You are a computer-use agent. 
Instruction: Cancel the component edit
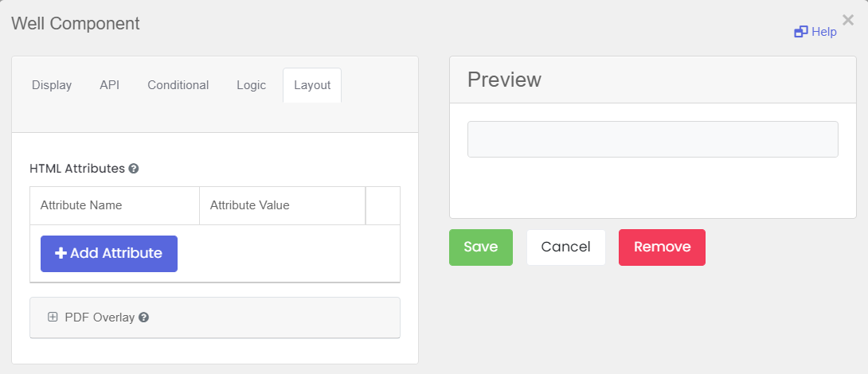pyautogui.click(x=565, y=247)
